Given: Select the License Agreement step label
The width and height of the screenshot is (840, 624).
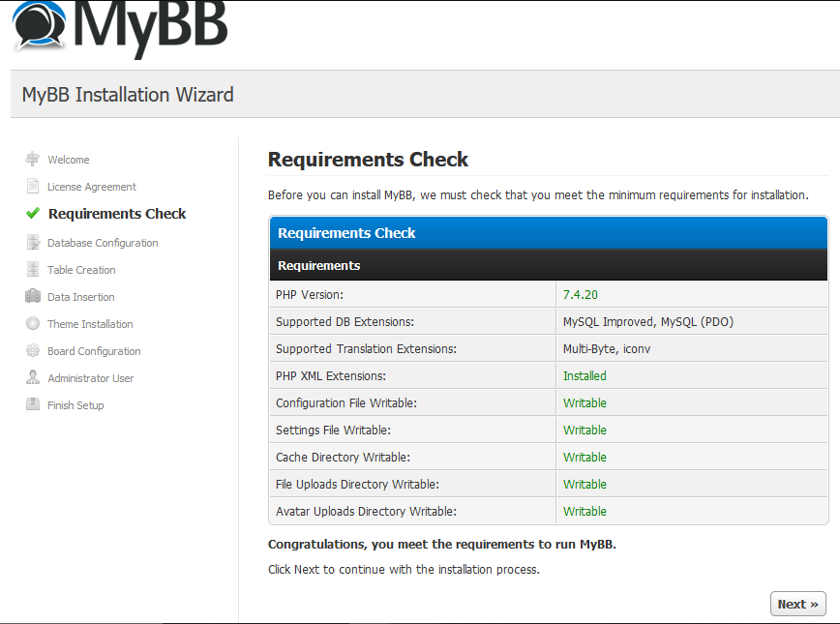Looking at the screenshot, I should point(92,187).
